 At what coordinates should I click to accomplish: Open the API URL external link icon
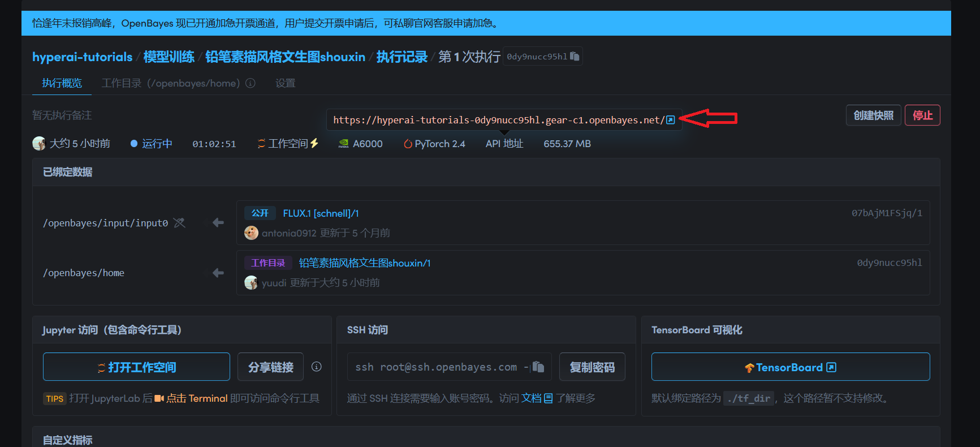pos(670,120)
